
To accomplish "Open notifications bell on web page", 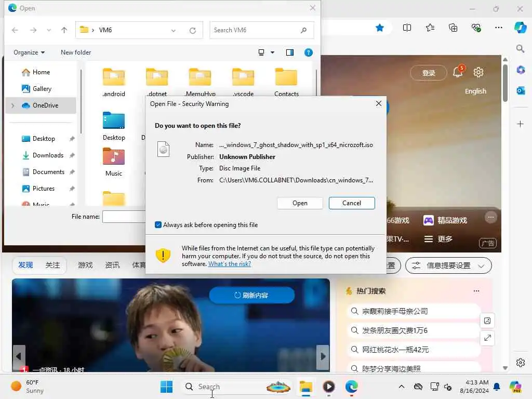I will (x=458, y=72).
